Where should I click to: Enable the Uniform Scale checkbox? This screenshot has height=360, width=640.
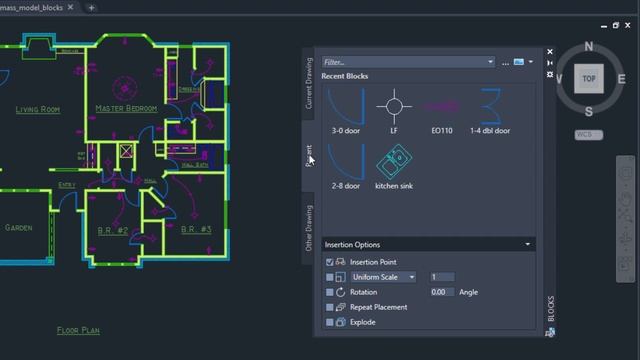329,277
